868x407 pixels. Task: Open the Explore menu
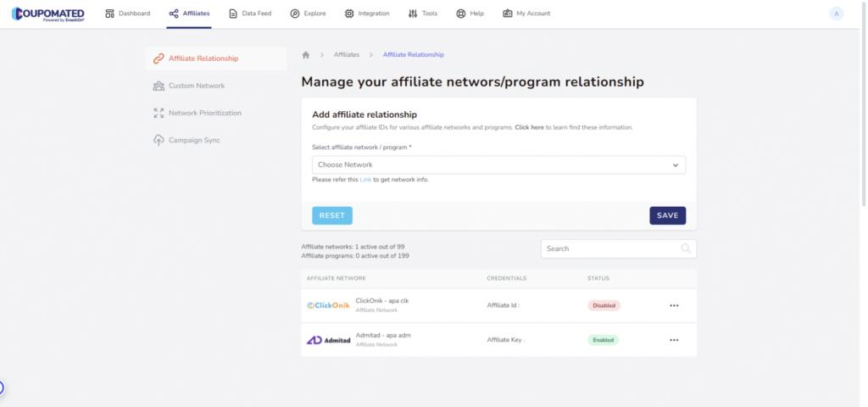(309, 14)
